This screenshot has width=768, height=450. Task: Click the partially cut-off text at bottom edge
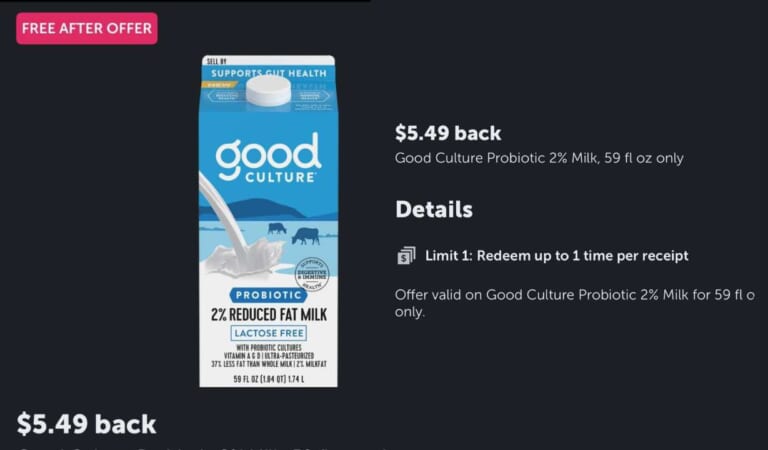203,448
